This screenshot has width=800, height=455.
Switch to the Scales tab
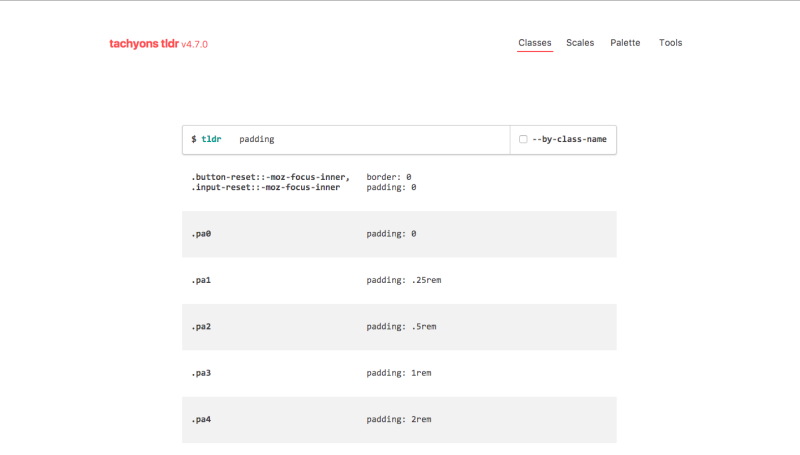(x=580, y=43)
